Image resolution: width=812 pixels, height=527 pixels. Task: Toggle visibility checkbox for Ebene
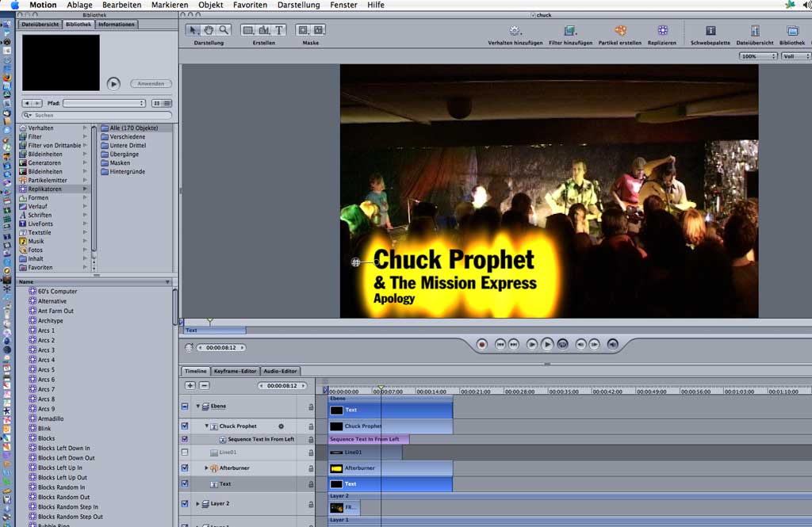[x=185, y=407]
